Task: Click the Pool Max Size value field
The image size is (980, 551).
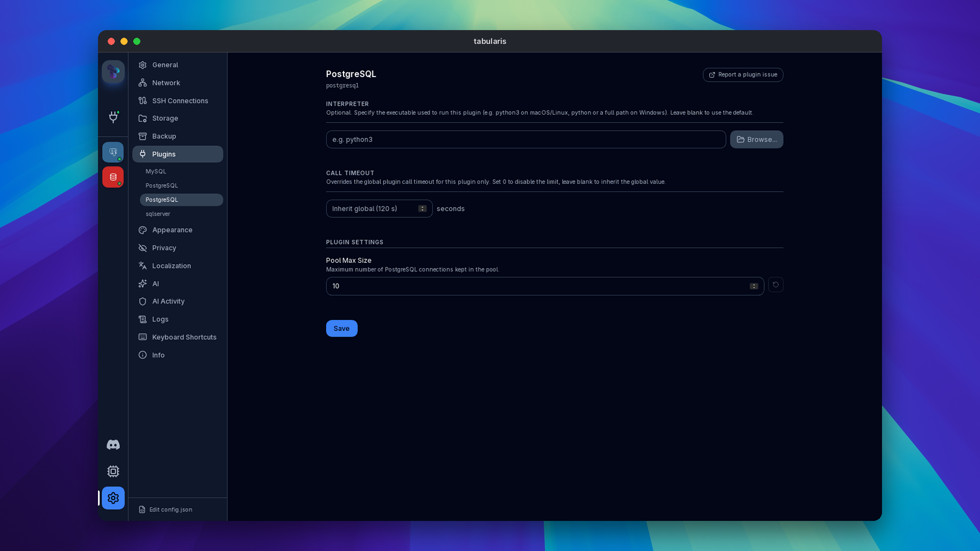Action: point(545,286)
